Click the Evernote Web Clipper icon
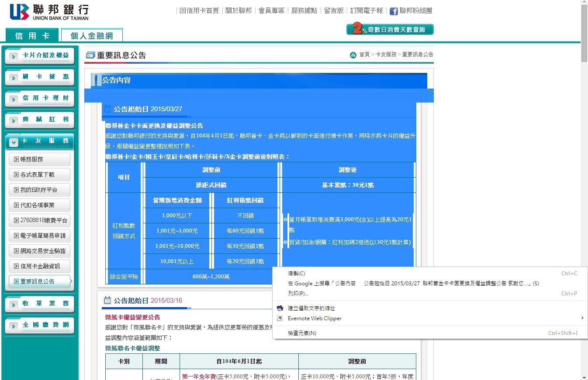Screen dimensions: 588x380 pos(280,318)
